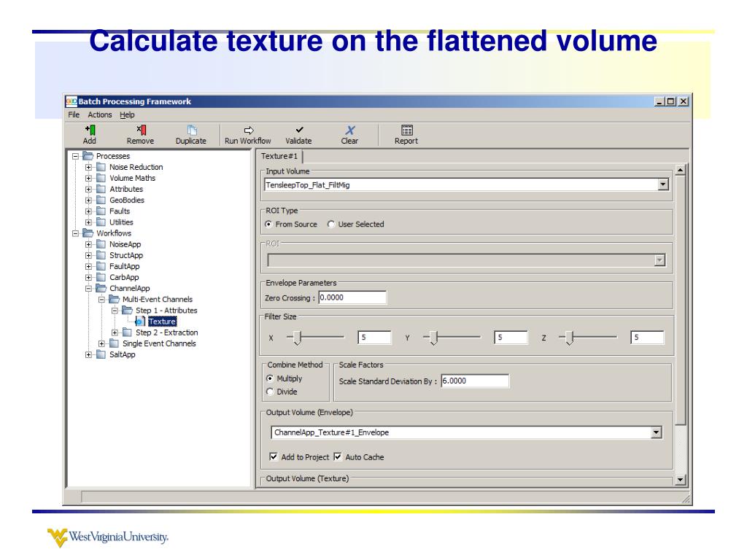Select the Faults folder icon
Screen dimensions: 747x560
click(101, 211)
